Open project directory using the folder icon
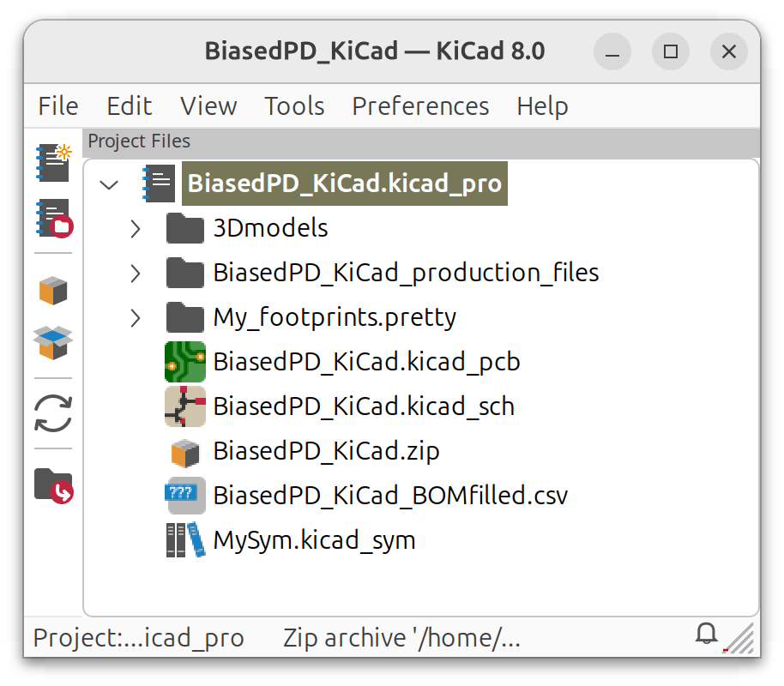 (x=52, y=487)
